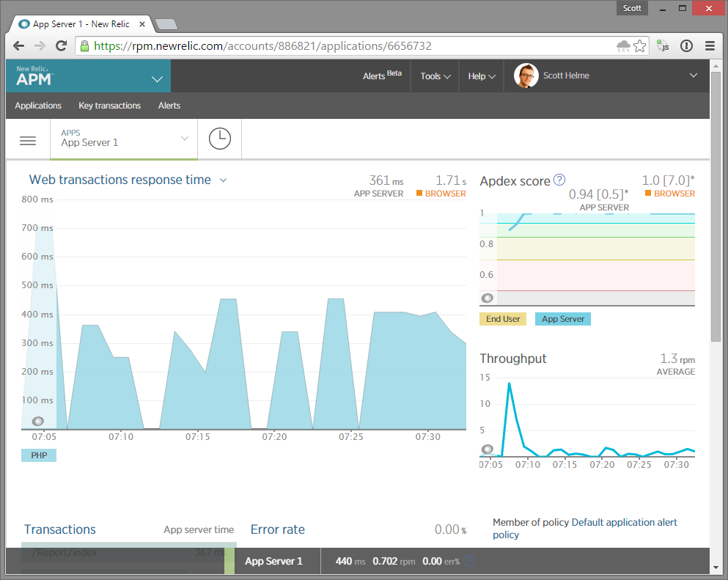Image resolution: width=728 pixels, height=580 pixels.
Task: Expand the Scott Helme account menu chevron
Action: [x=694, y=76]
